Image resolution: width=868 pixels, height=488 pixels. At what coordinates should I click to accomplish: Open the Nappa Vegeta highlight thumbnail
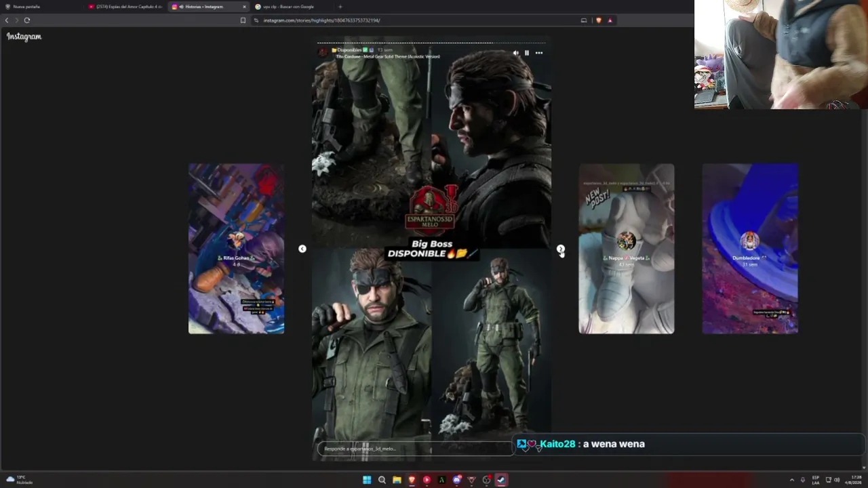pos(627,248)
